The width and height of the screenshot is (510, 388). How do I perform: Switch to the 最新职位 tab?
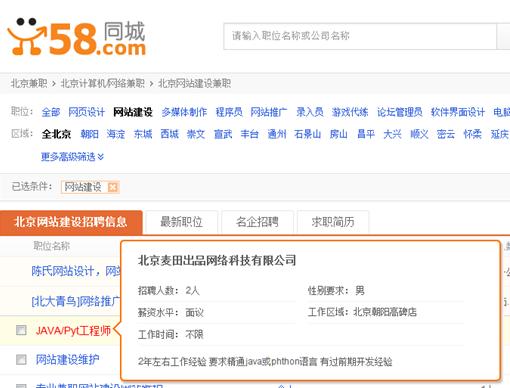[x=182, y=222]
